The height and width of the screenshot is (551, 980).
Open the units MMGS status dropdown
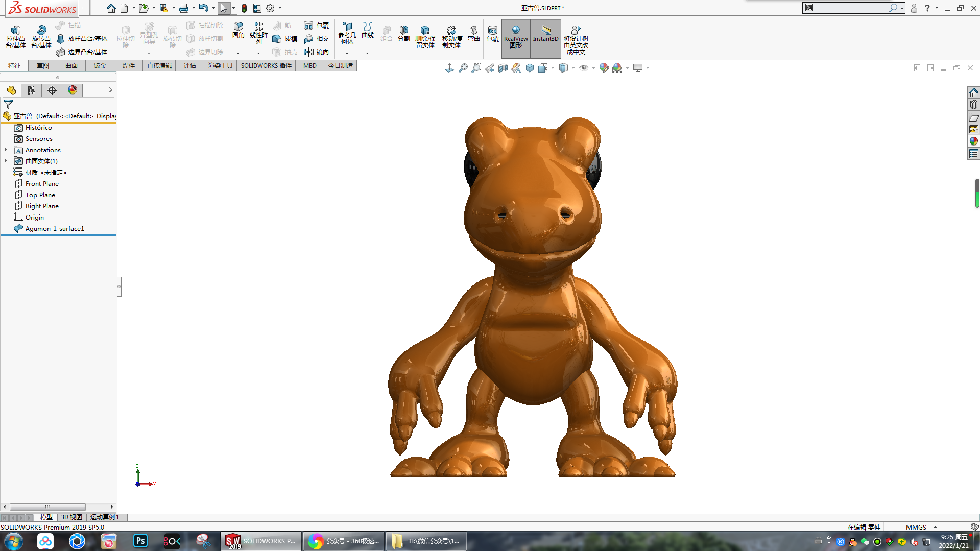(x=921, y=527)
